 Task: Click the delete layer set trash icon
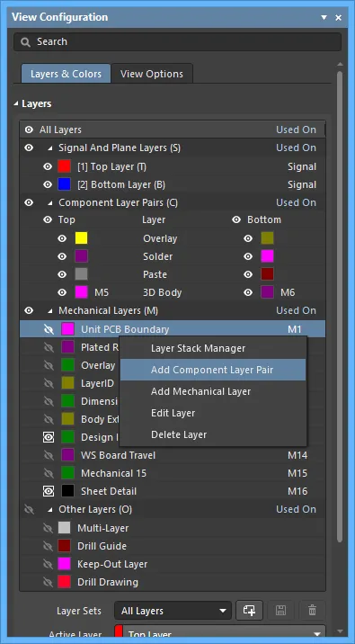313,611
